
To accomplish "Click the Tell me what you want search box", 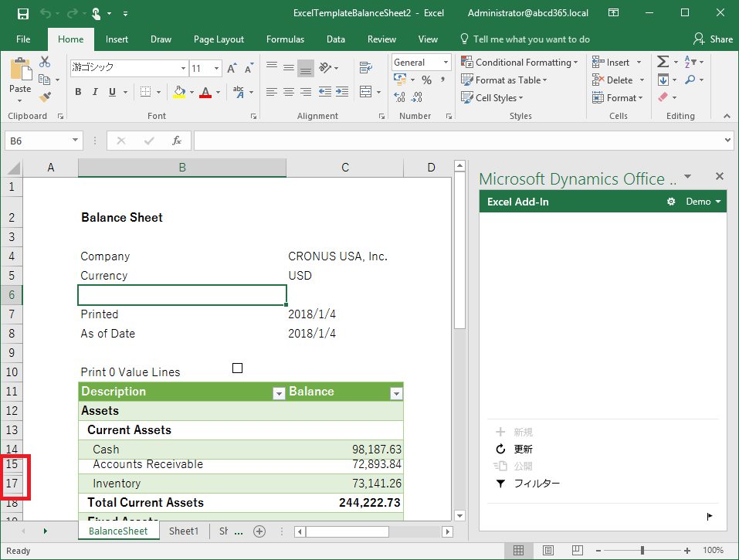I will pyautogui.click(x=525, y=39).
